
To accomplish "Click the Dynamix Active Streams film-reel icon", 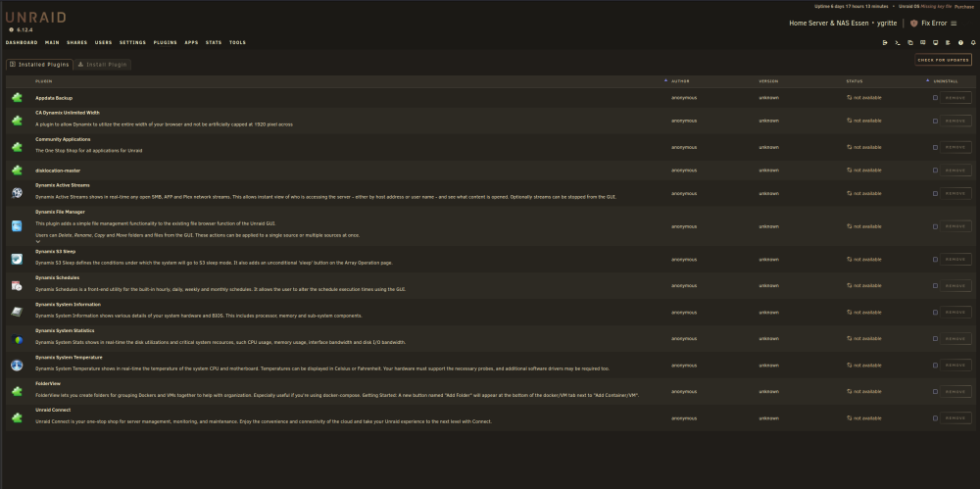I will click(x=17, y=193).
